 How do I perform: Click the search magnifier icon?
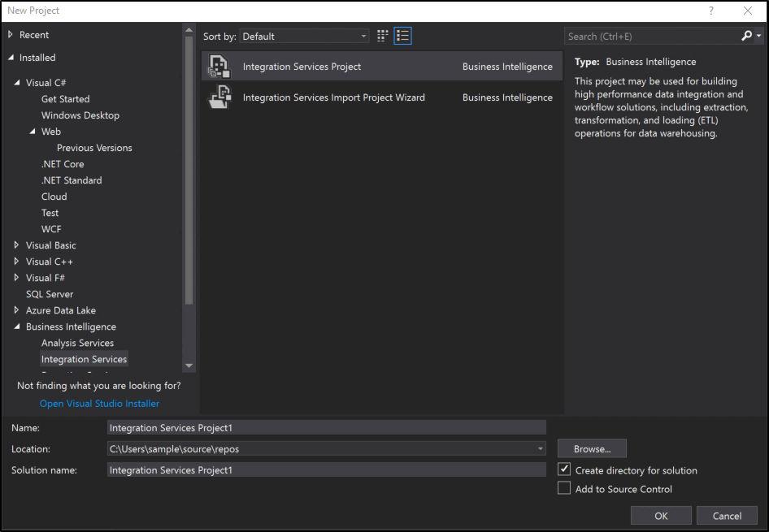[747, 36]
